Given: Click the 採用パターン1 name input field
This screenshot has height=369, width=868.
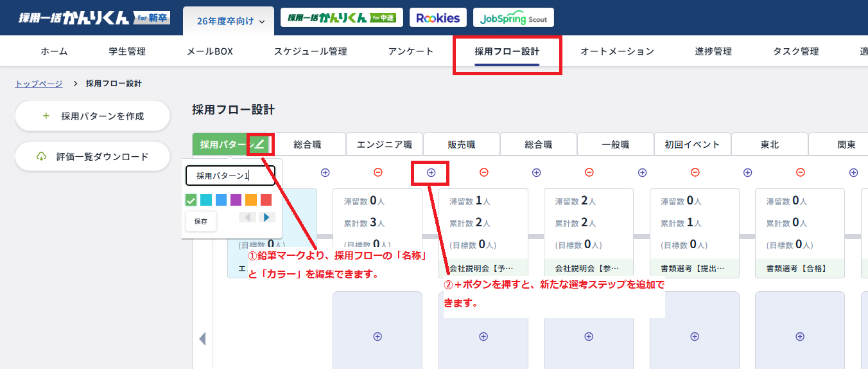Looking at the screenshot, I should click(x=230, y=175).
